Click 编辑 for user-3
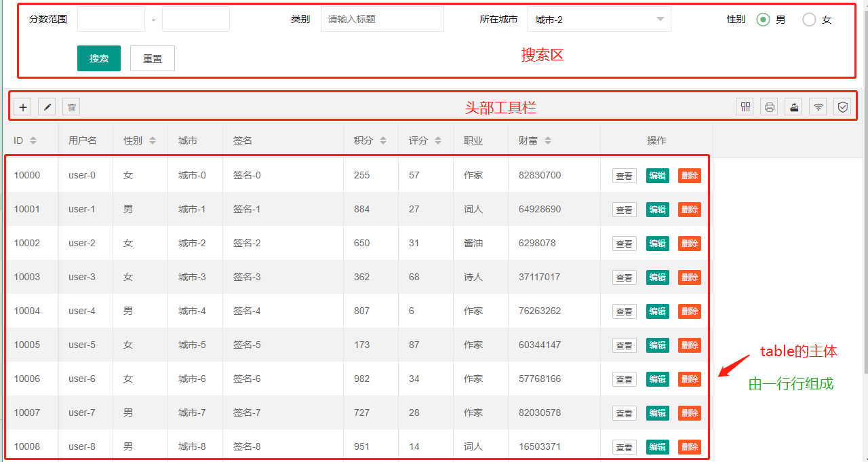 [x=658, y=277]
